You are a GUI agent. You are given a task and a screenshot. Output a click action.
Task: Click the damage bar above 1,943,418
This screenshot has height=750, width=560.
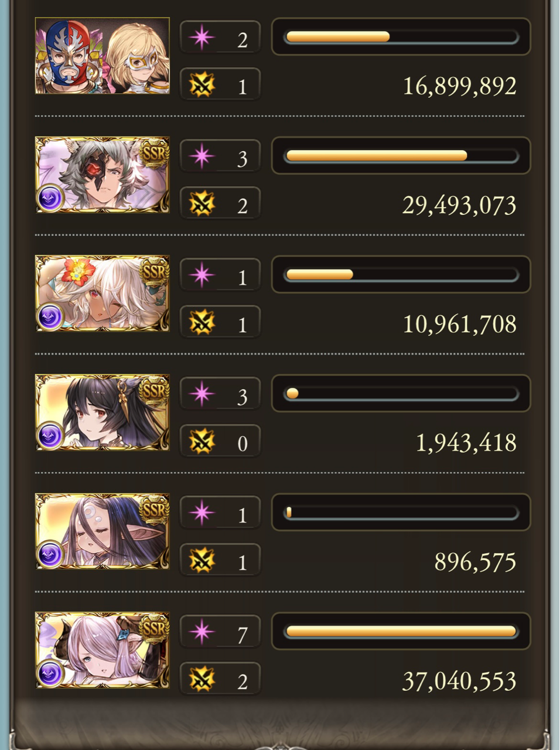point(401,393)
